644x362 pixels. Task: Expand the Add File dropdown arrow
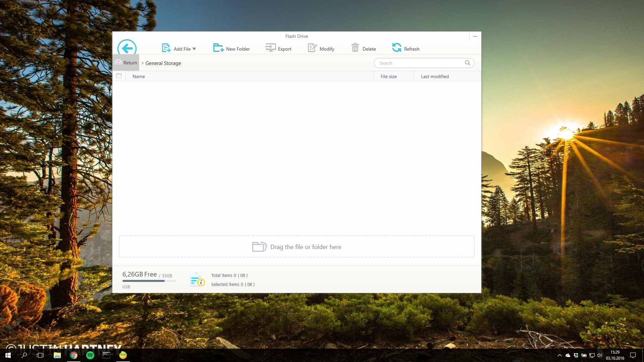(194, 49)
